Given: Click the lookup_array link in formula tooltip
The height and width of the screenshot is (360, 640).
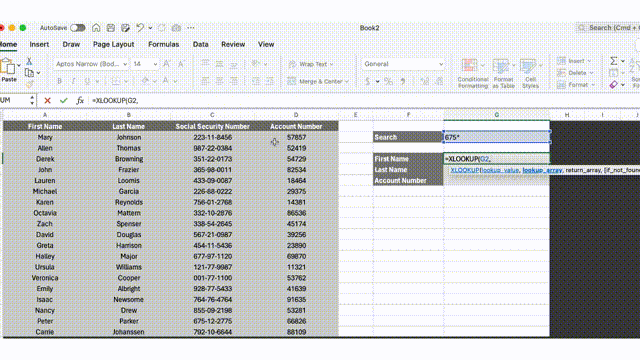Looking at the screenshot, I should pyautogui.click(x=542, y=170).
